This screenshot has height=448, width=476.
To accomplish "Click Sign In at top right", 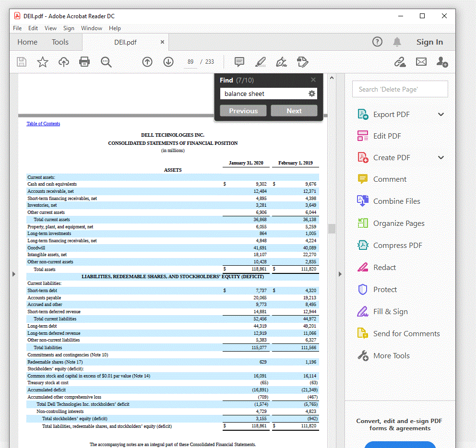I will [x=429, y=42].
